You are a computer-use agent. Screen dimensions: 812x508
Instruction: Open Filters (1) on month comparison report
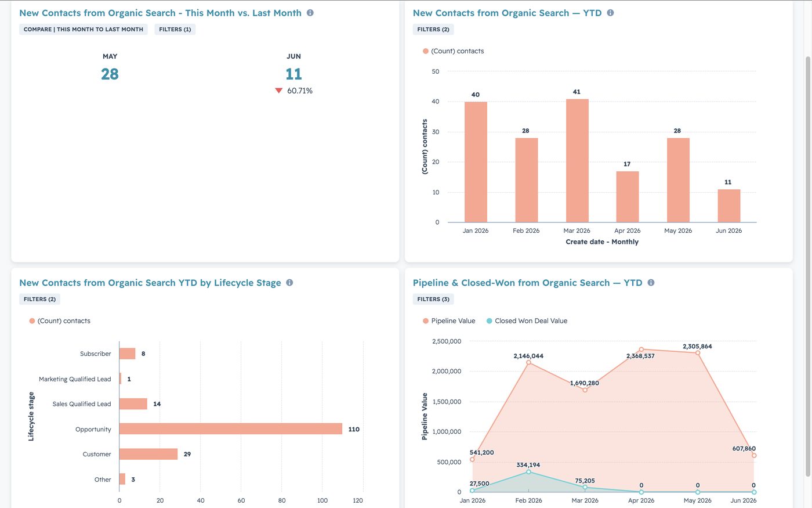point(175,30)
